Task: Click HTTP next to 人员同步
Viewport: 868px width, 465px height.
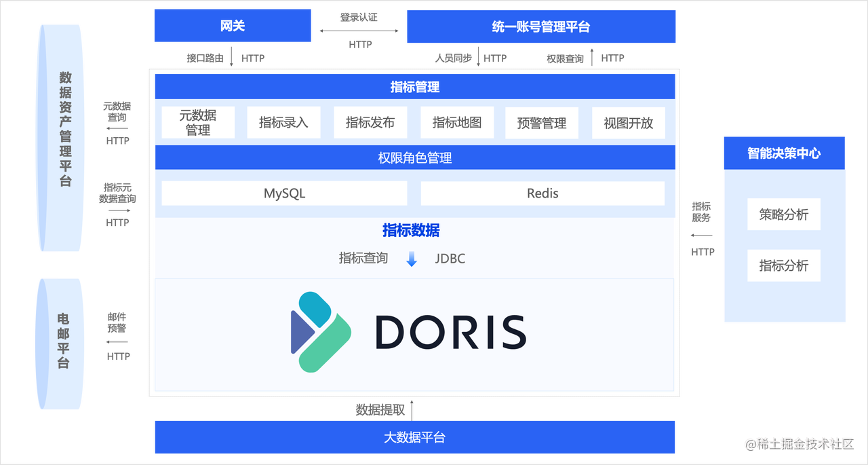Action: pos(495,58)
